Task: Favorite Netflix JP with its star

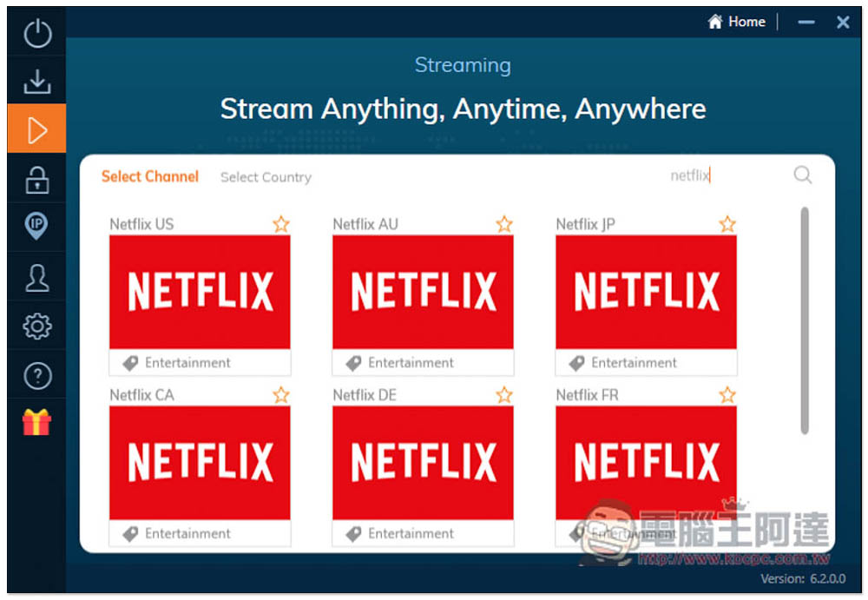Action: [x=727, y=224]
